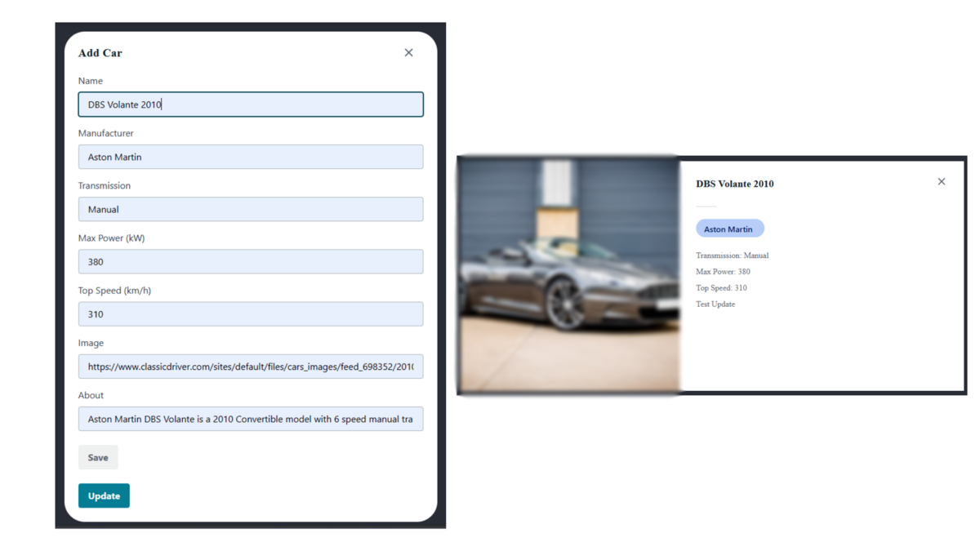Screen dimensions: 980x551
Task: Click the Name label
Action: tap(91, 81)
